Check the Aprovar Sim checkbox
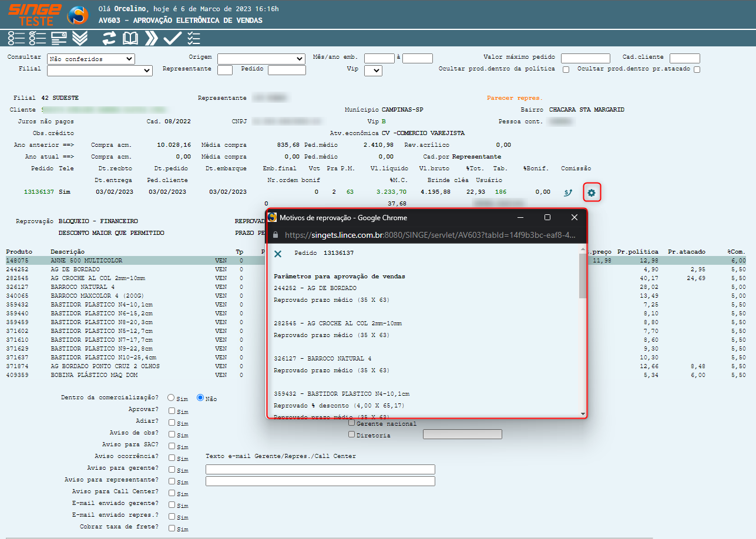The width and height of the screenshot is (756, 539). [x=172, y=411]
